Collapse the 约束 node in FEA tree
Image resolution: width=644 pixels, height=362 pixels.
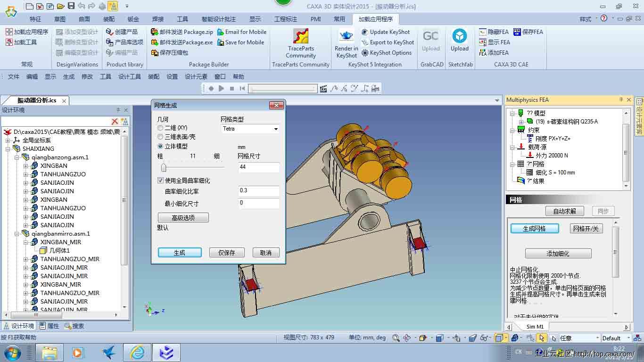(x=512, y=130)
